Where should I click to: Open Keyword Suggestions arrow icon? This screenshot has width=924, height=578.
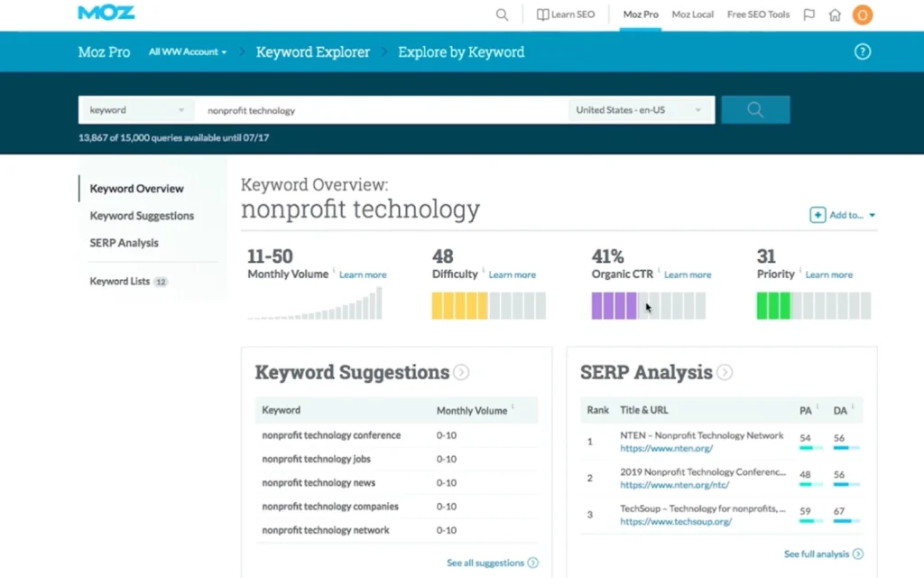[461, 372]
